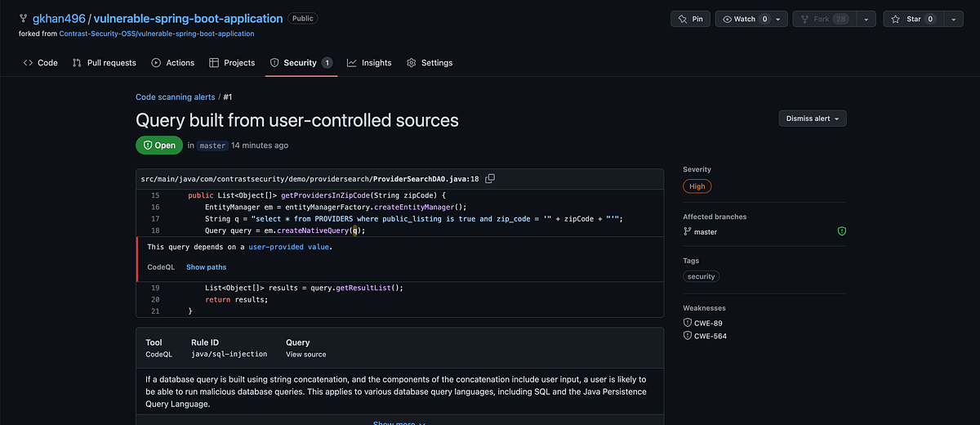Screen dimensions: 980x425
Task: Open CWE-89 weakness link
Action: [x=707, y=323]
